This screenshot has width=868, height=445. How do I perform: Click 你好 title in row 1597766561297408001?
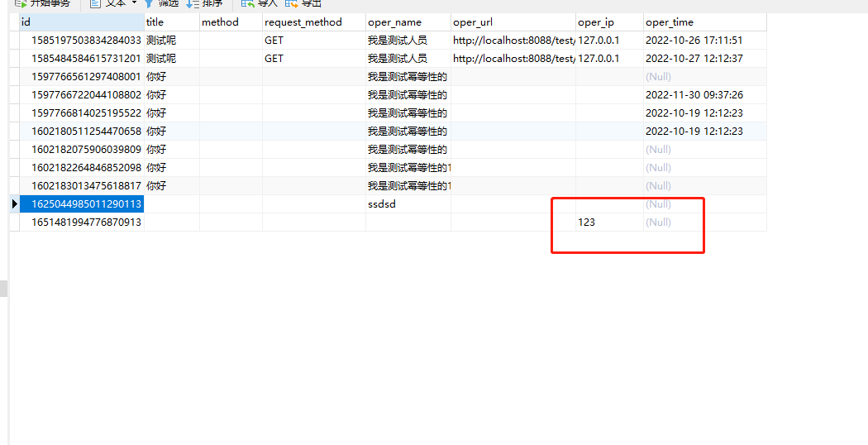tap(172, 76)
